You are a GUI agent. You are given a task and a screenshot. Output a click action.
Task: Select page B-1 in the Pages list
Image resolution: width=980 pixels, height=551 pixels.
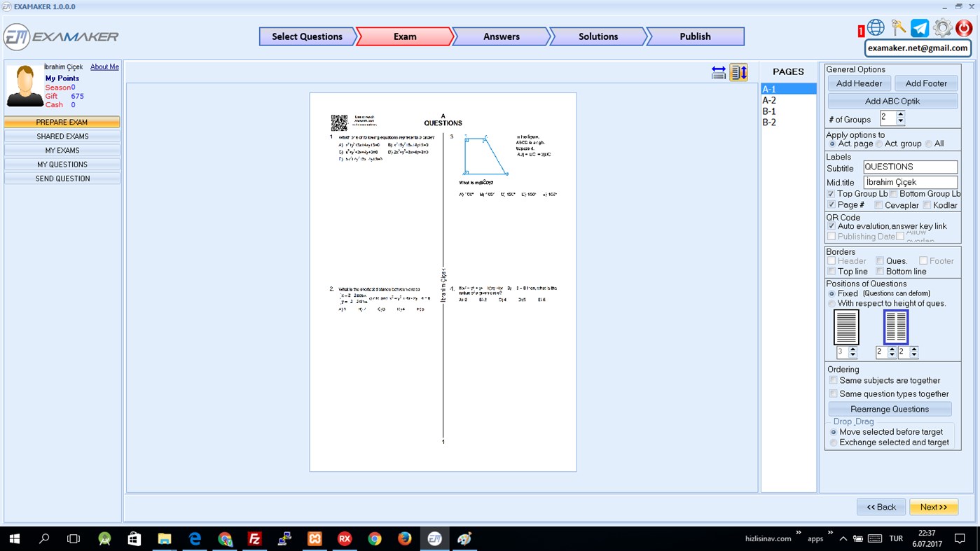[768, 111]
